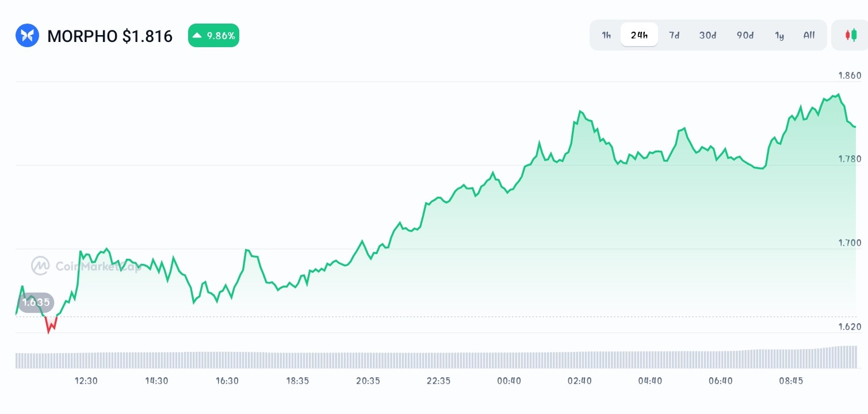Select the 24h time range
Viewport: 868px width, 414px height.
[639, 35]
